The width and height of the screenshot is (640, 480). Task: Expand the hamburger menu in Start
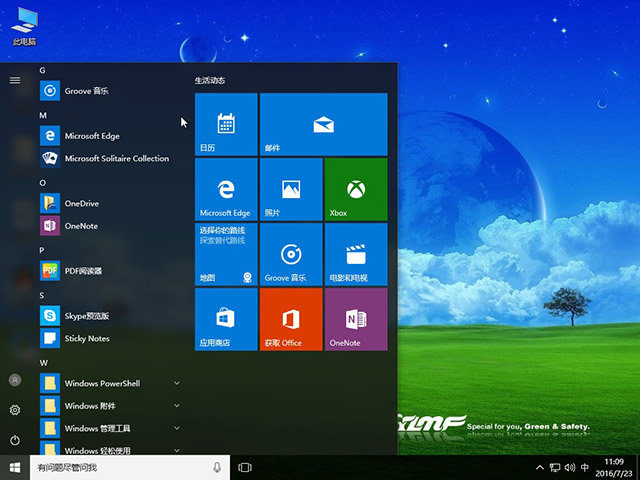[x=15, y=80]
